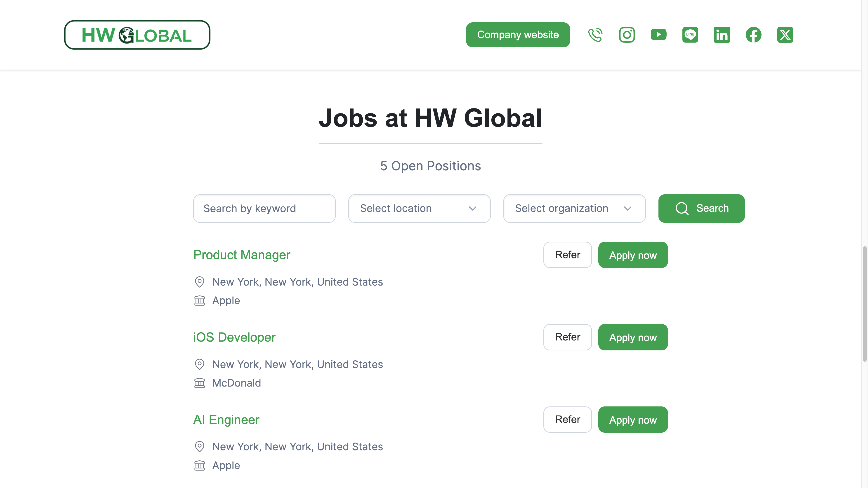Click the magnifier inside the Search button
This screenshot has height=488, width=868.
(x=682, y=209)
